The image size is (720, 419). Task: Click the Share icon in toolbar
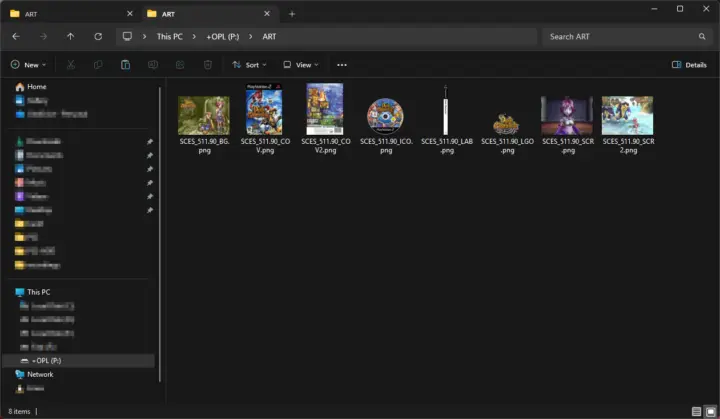click(180, 65)
